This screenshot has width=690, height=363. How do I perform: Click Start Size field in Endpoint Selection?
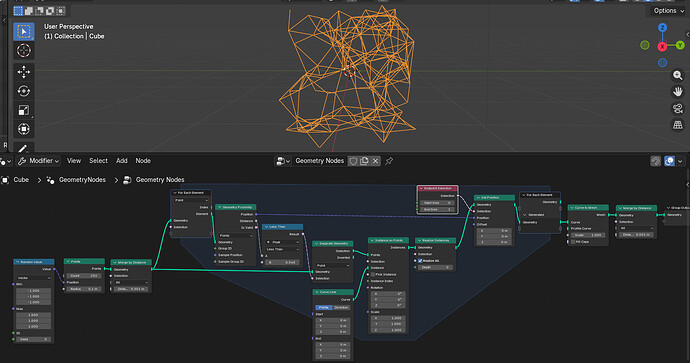click(x=437, y=203)
